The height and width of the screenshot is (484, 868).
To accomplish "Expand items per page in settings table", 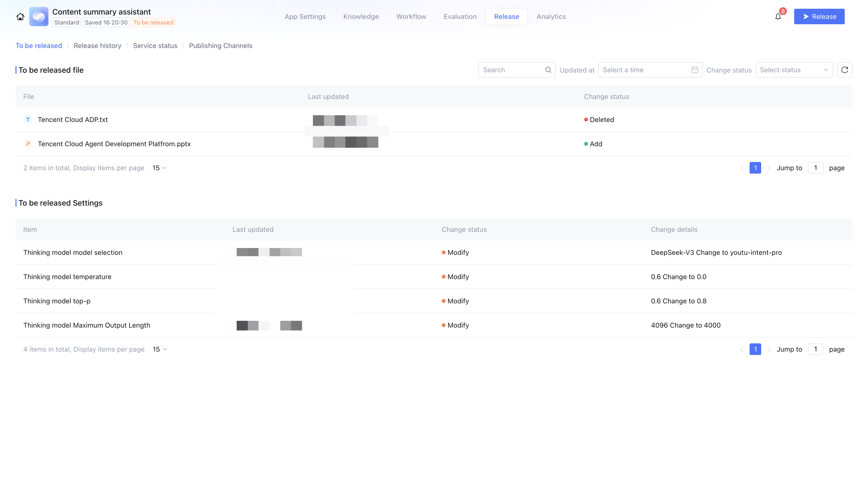I will coord(160,349).
